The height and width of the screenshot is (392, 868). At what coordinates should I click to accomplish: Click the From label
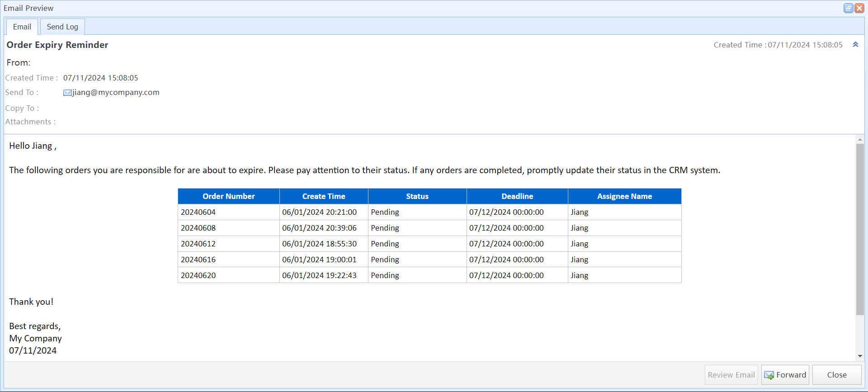tap(19, 62)
